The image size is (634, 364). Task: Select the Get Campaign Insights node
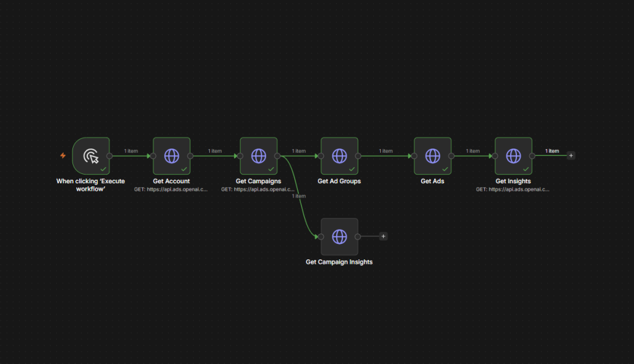[x=339, y=236]
